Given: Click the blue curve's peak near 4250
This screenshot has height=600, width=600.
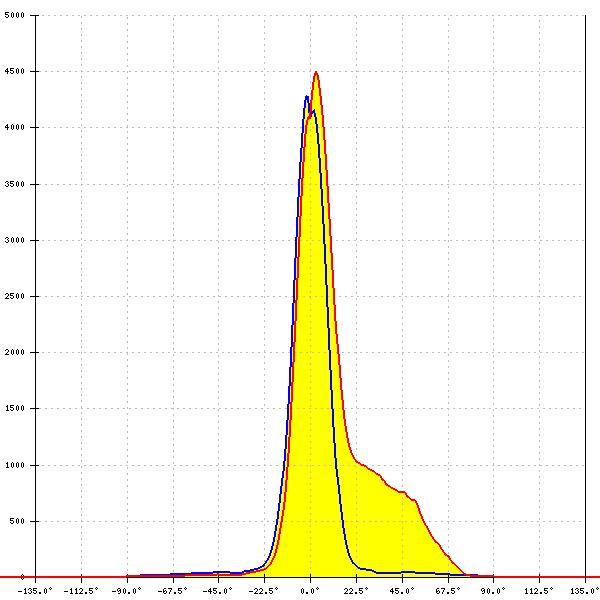Looking at the screenshot, I should point(307,97).
